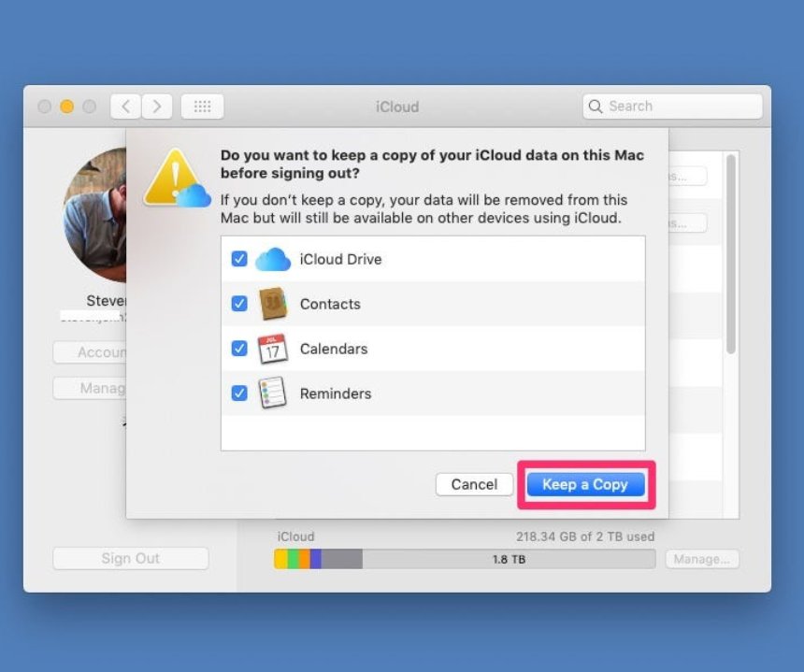Click the Contacts address book icon

pyautogui.click(x=271, y=304)
